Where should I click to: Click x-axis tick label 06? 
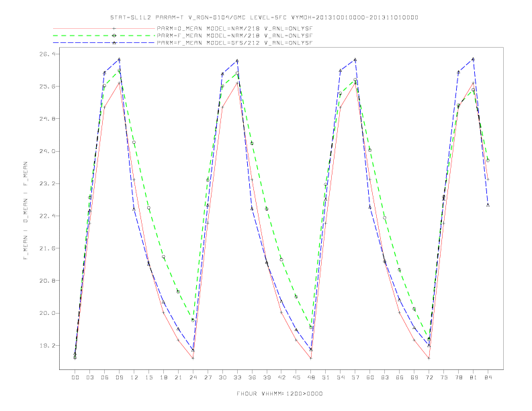105,377
